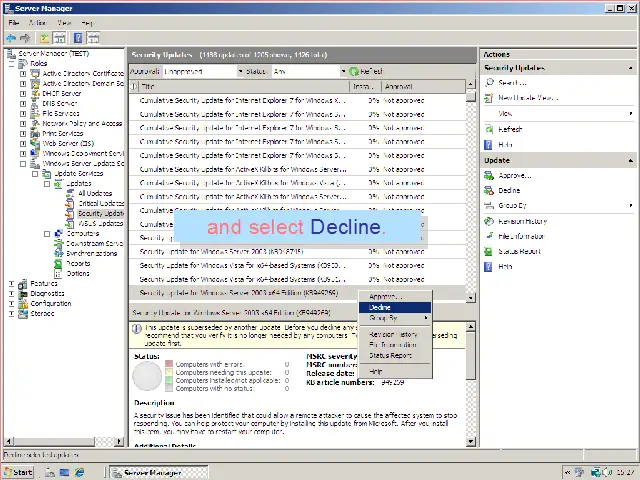Collapse the Windows Server Update Services node

(x=23, y=164)
